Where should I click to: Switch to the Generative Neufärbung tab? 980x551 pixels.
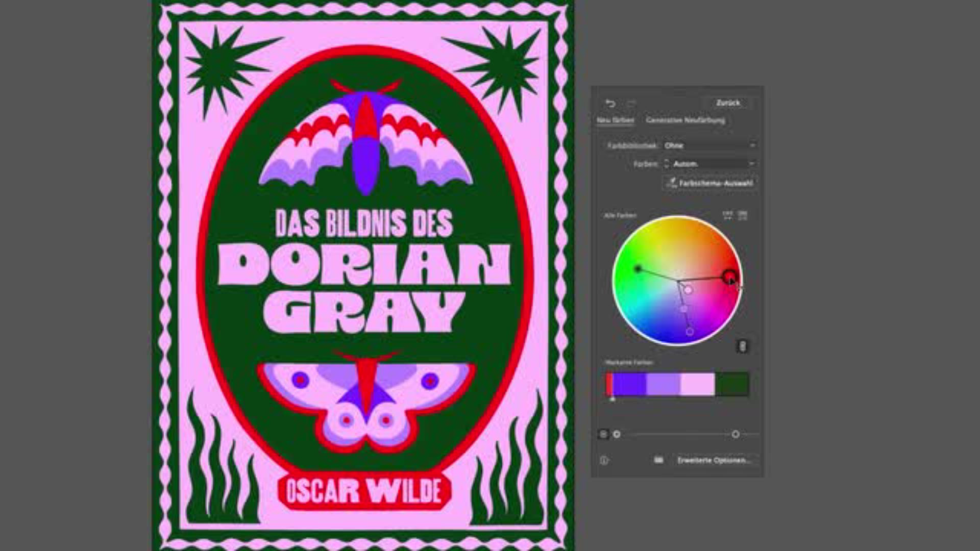point(685,120)
